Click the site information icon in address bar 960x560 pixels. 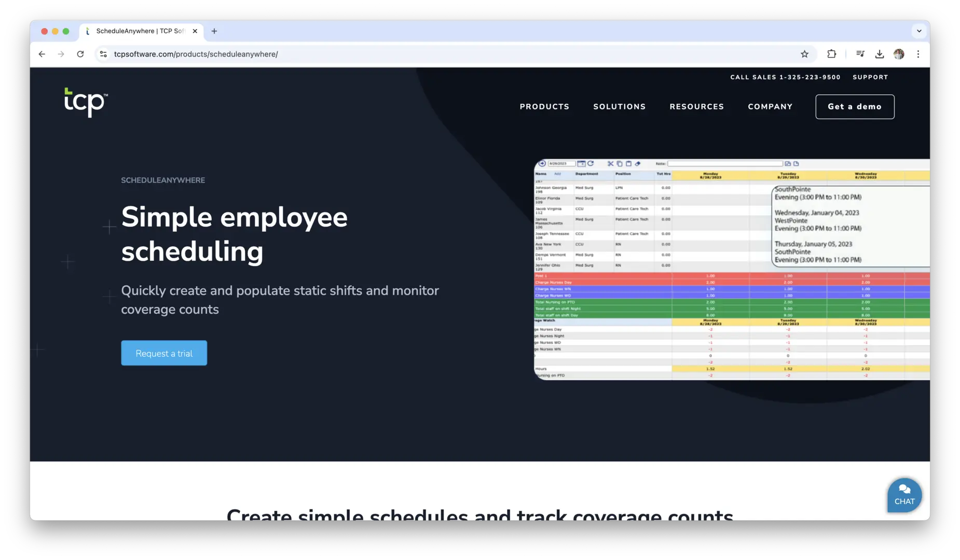pos(103,54)
